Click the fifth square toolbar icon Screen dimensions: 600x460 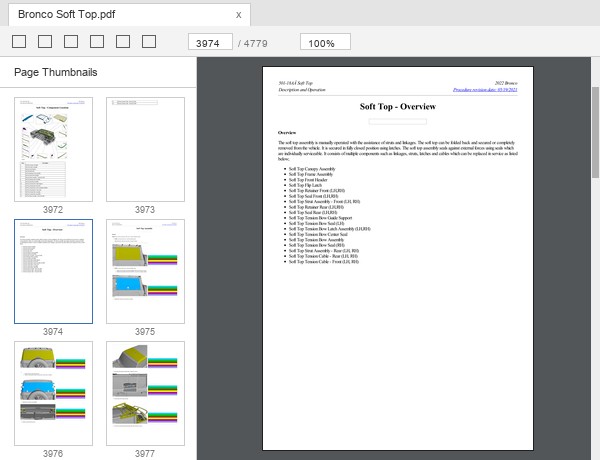[123, 42]
